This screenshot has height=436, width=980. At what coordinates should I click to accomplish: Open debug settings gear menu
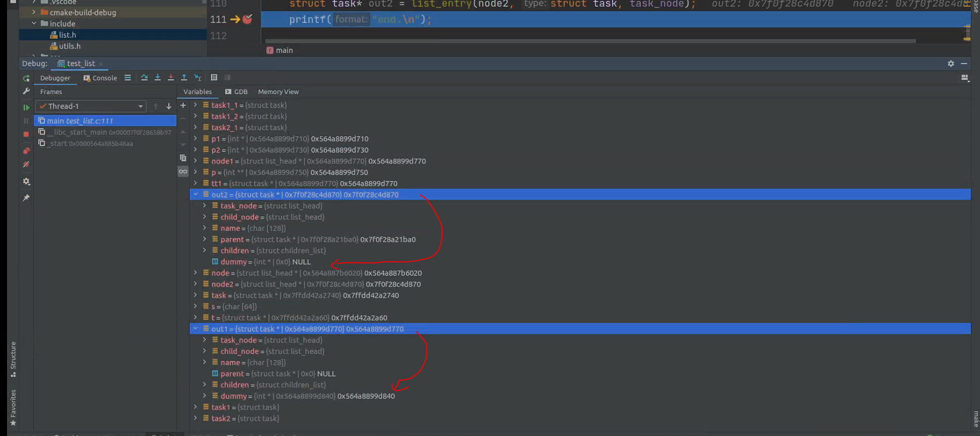(x=26, y=182)
